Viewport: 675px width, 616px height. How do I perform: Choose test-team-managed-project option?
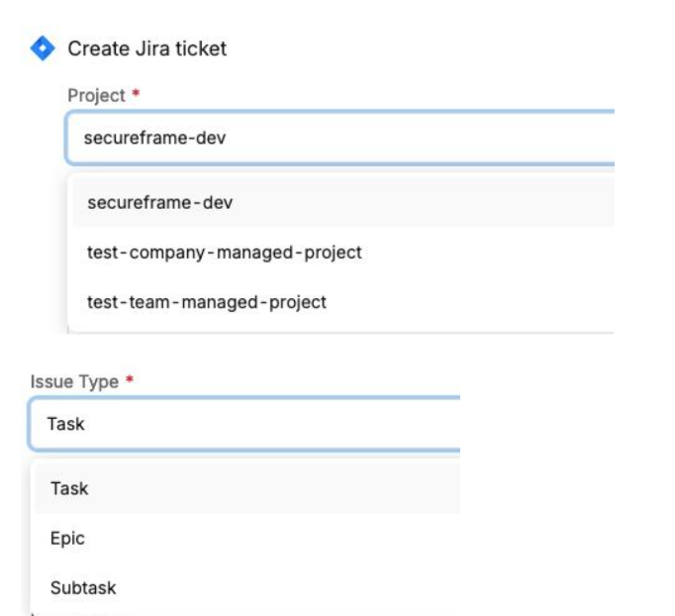tap(343, 302)
